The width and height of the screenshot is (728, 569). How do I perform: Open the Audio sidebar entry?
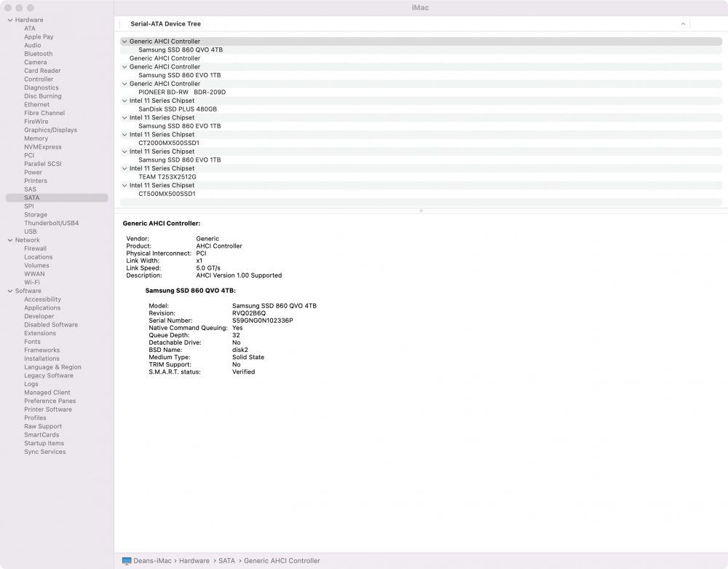tap(33, 45)
